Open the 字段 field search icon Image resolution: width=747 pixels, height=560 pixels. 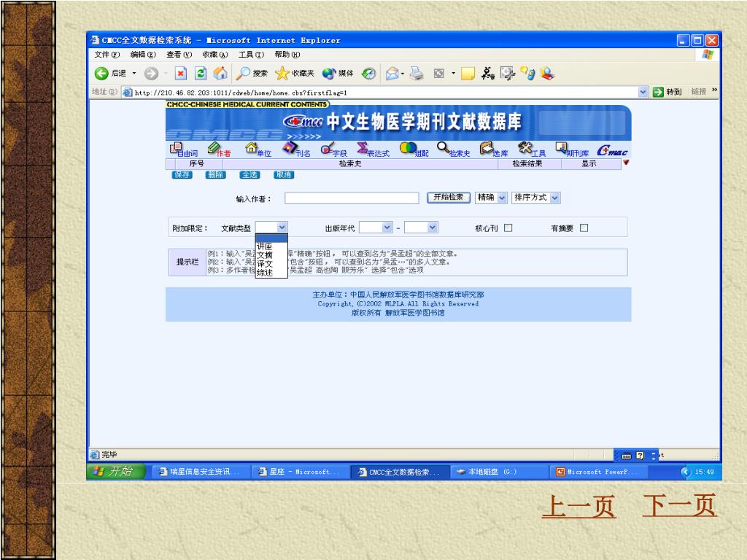pyautogui.click(x=333, y=149)
